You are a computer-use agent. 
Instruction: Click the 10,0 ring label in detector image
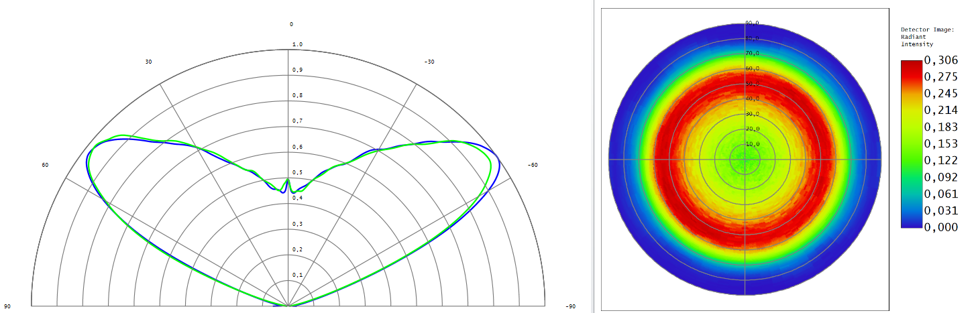click(x=753, y=144)
